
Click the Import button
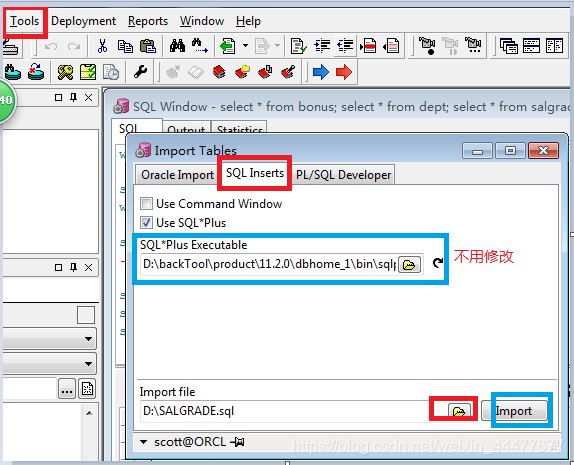click(x=514, y=411)
